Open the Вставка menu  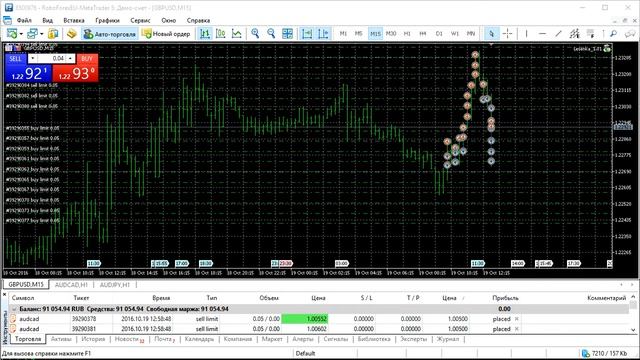click(74, 20)
